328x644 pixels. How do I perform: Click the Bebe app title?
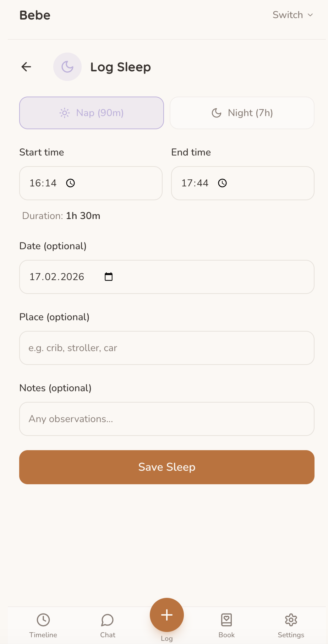pyautogui.click(x=35, y=15)
